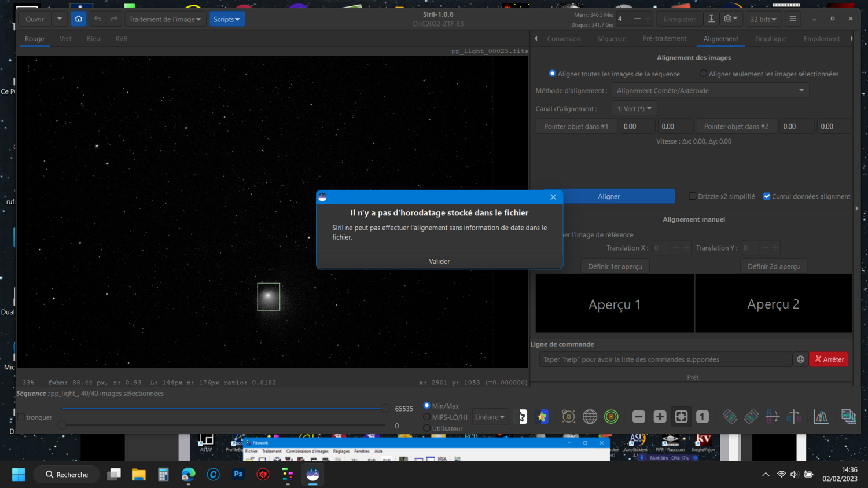Uncheck 'Cumul données alignment' checkbox
This screenshot has height=488, width=868.
[x=767, y=196]
